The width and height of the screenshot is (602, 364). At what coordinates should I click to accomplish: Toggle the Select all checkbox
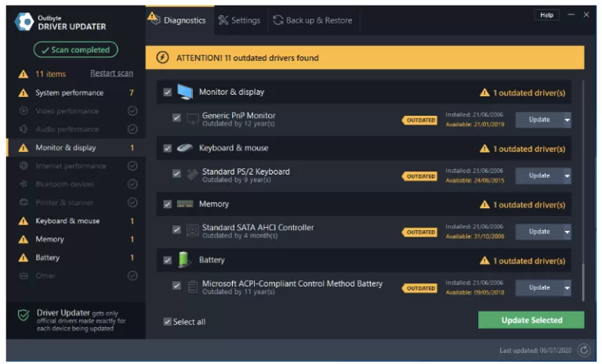click(x=168, y=322)
